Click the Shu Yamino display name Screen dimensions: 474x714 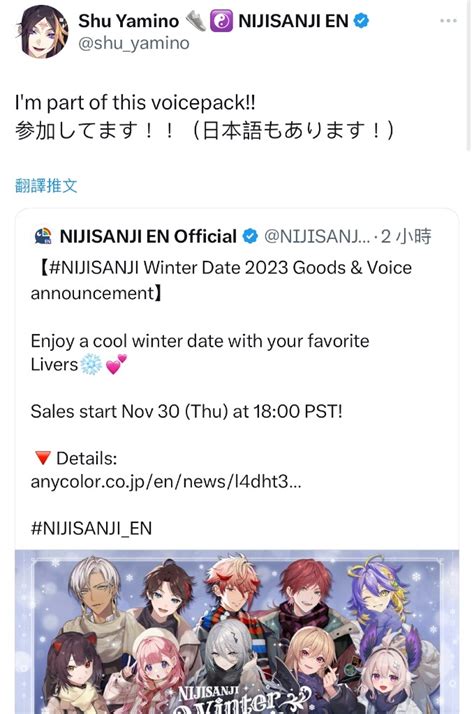(128, 21)
